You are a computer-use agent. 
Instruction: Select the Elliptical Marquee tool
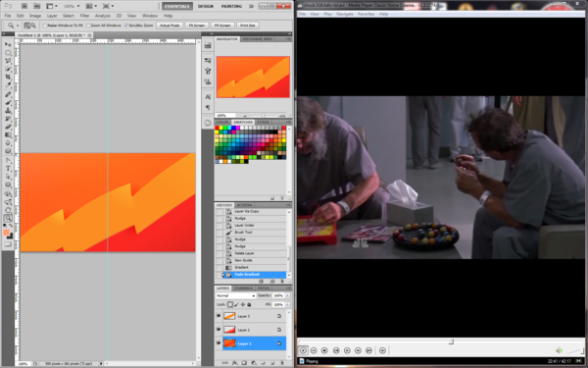[8, 53]
